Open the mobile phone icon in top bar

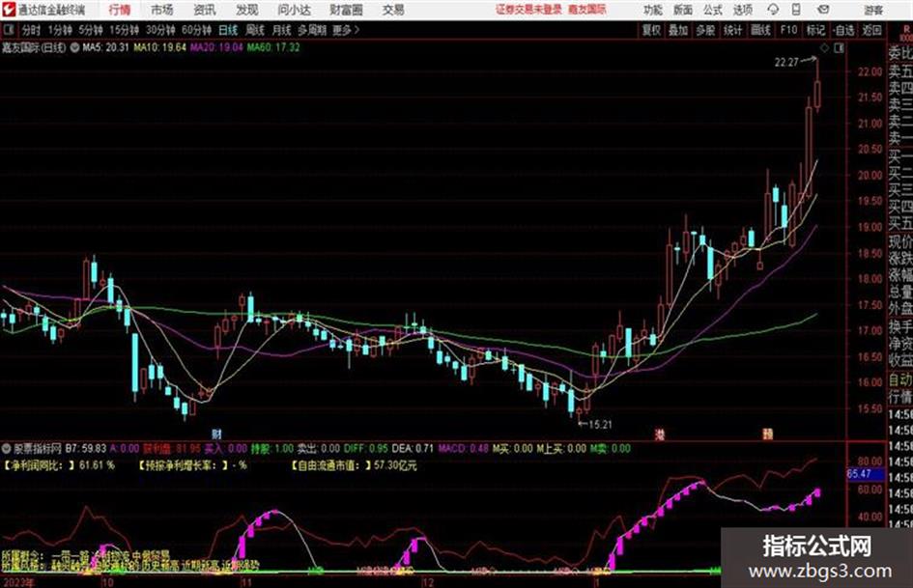(795, 10)
